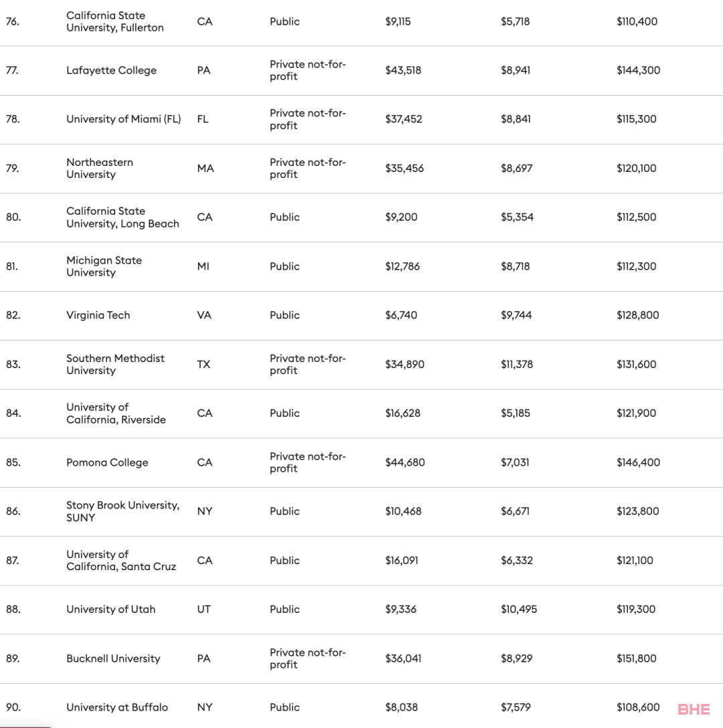Click the BHE watermark logo
The width and height of the screenshot is (723, 728).
(x=694, y=709)
